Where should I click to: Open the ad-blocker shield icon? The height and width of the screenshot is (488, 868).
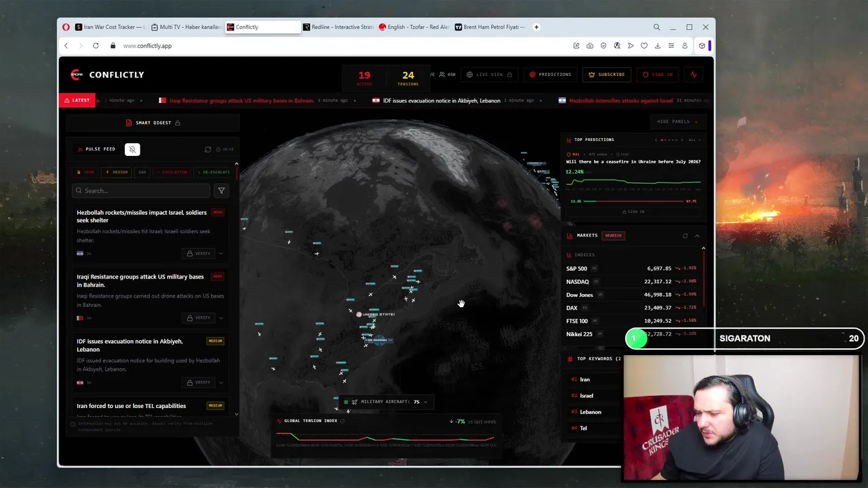[604, 45]
